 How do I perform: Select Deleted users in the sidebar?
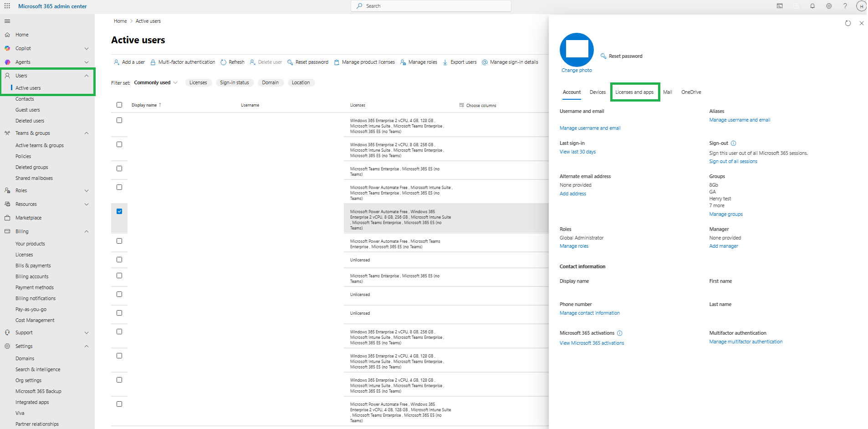[30, 121]
